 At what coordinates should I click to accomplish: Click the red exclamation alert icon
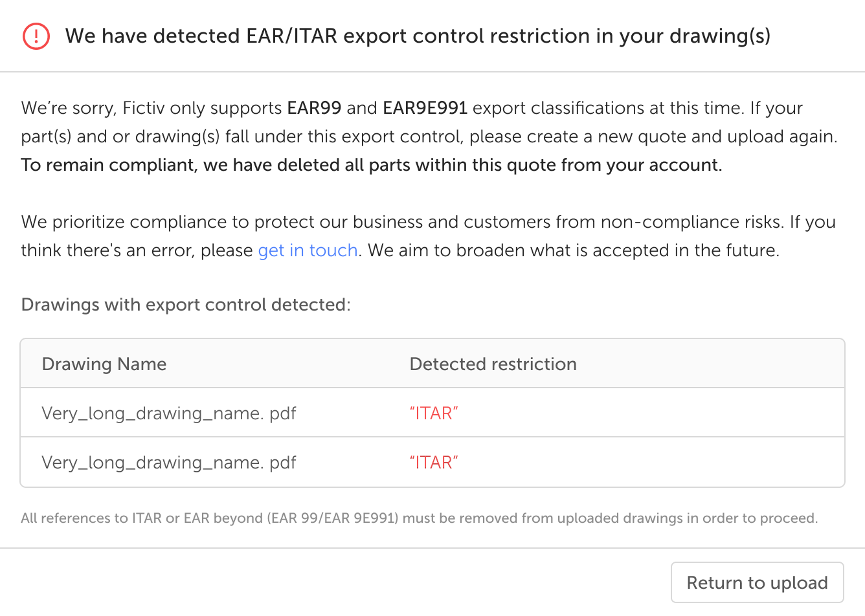pyautogui.click(x=36, y=36)
